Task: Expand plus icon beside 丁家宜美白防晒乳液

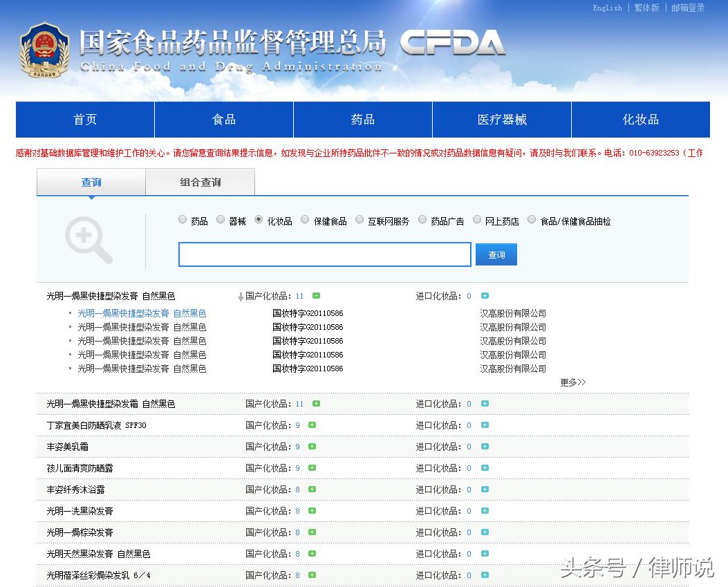Action: coord(310,425)
